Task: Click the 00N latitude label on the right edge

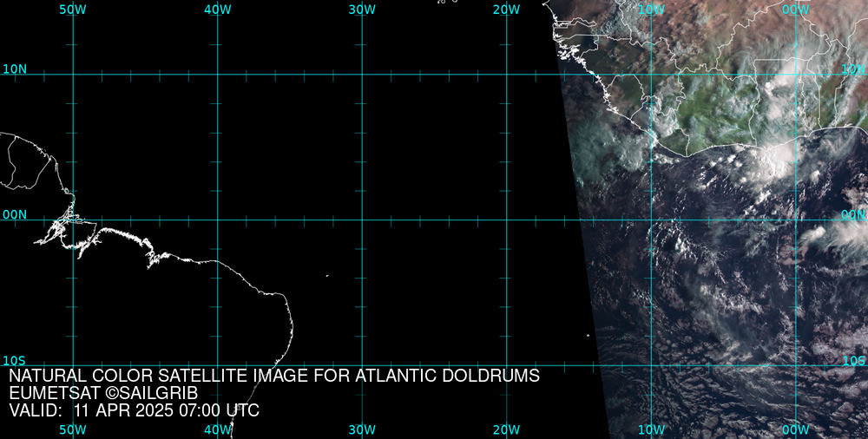Action: click(854, 215)
